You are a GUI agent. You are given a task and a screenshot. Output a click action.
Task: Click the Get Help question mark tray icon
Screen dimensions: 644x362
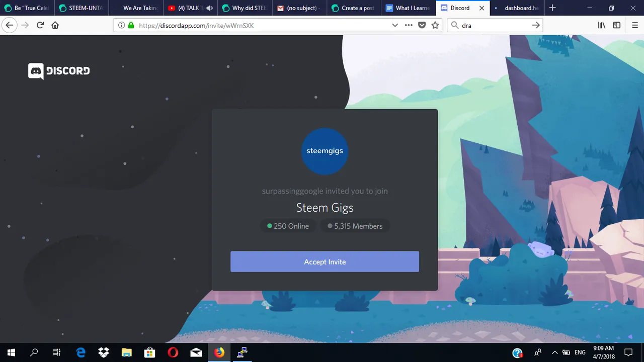coord(518,353)
